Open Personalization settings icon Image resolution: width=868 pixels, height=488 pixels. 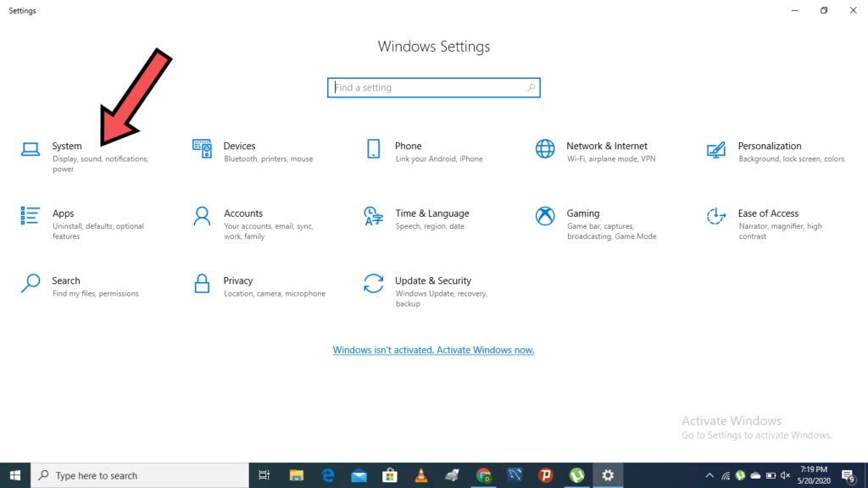click(716, 149)
